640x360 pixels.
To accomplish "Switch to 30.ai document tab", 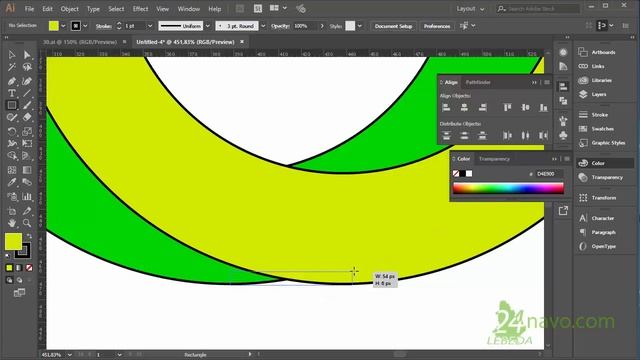I will [x=80, y=42].
